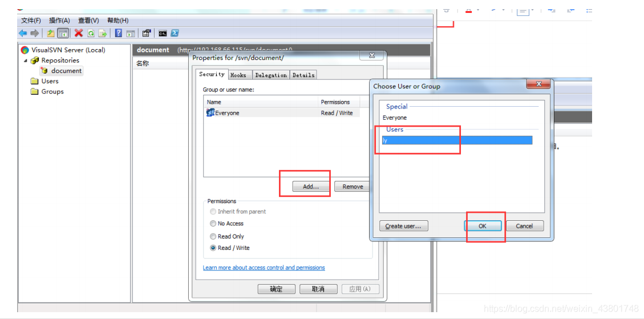The height and width of the screenshot is (319, 644).
Task: Click the Everyone user icon in Security list
Action: tap(210, 112)
